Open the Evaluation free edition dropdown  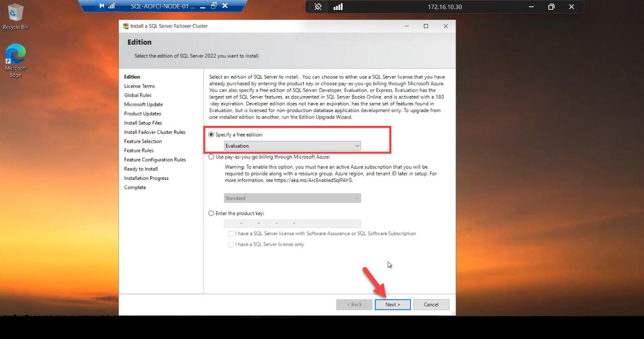click(x=292, y=146)
